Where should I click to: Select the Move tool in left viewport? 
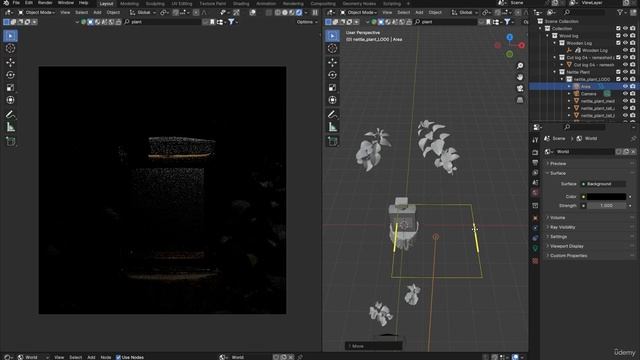point(10,62)
